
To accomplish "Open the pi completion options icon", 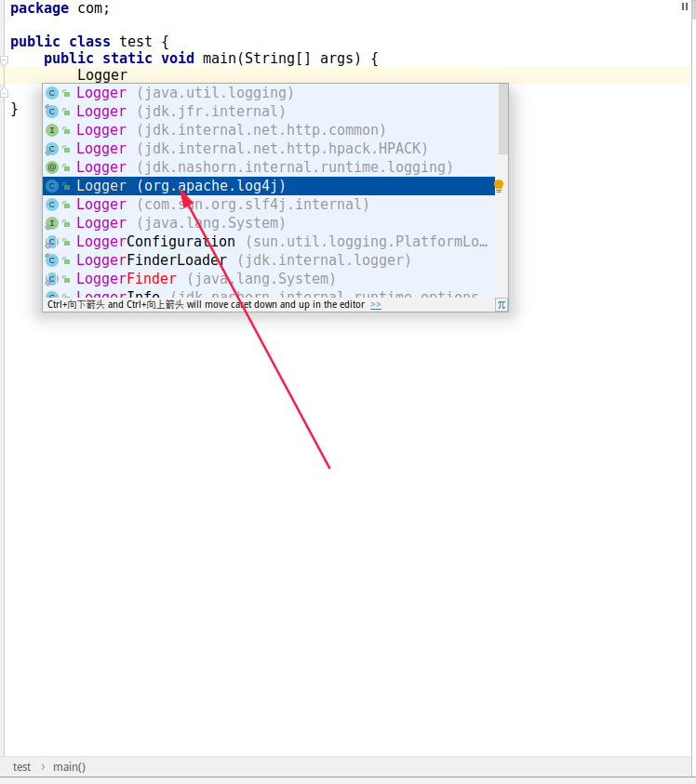I will [502, 305].
